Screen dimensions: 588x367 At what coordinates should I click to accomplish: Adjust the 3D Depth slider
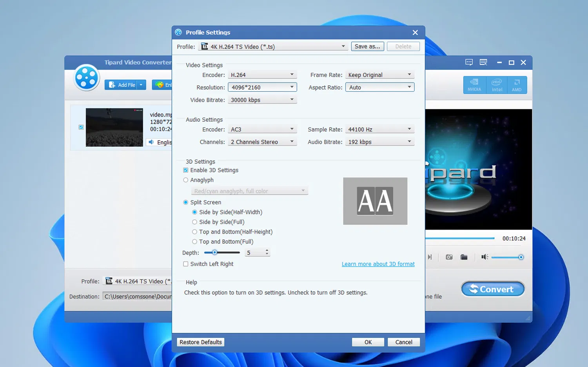tap(222, 252)
